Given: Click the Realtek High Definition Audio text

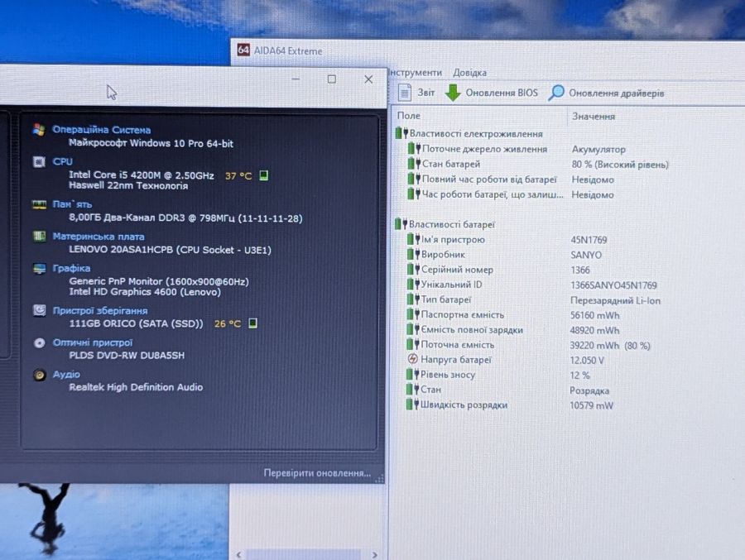Looking at the screenshot, I should pos(136,387).
